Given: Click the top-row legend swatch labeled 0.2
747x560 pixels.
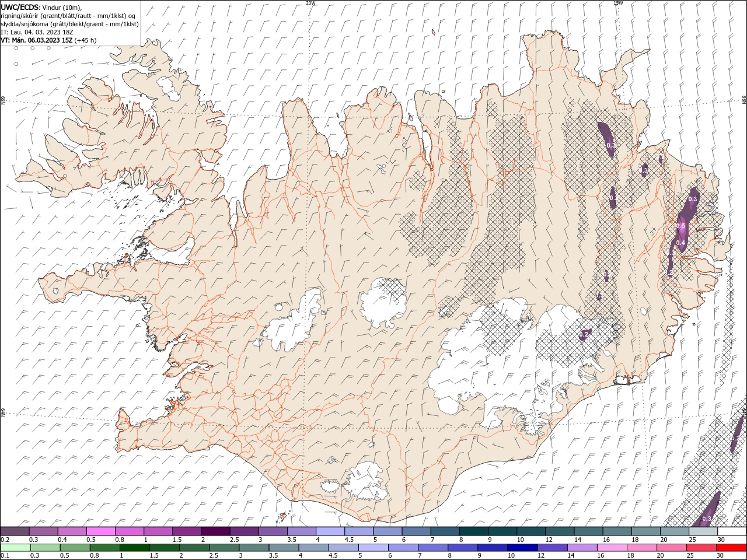Looking at the screenshot, I should tap(15, 531).
